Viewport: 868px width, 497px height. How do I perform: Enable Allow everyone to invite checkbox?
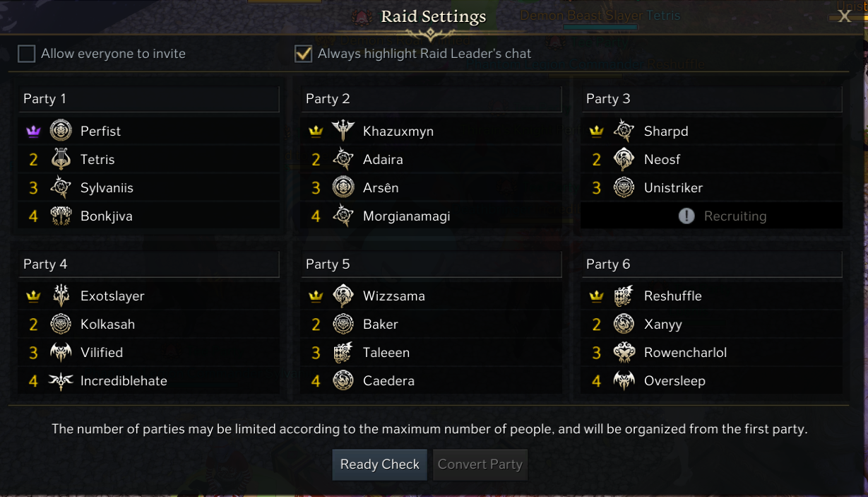pos(27,54)
